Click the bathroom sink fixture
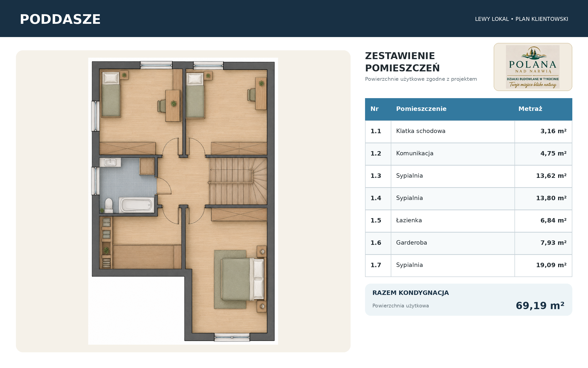The image size is (588, 368). pos(110,162)
